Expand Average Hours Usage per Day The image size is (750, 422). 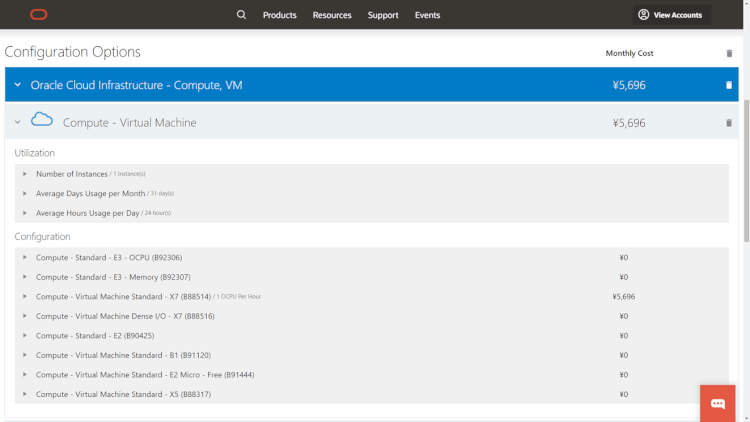click(x=25, y=213)
